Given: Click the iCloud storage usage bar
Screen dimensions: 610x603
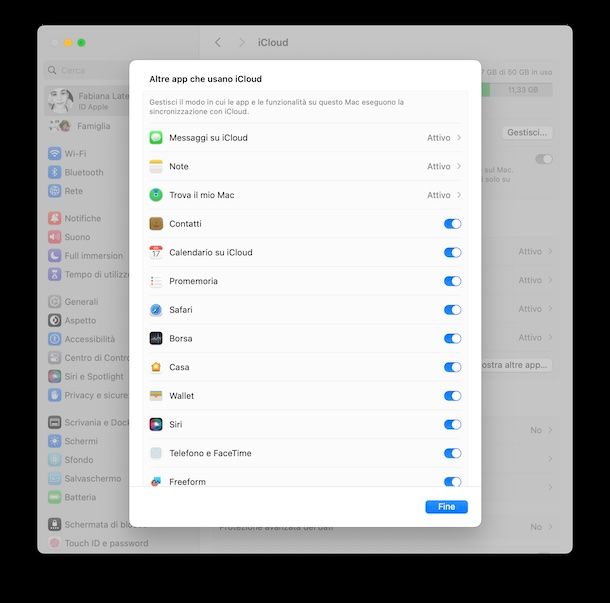Looking at the screenshot, I should [x=517, y=90].
